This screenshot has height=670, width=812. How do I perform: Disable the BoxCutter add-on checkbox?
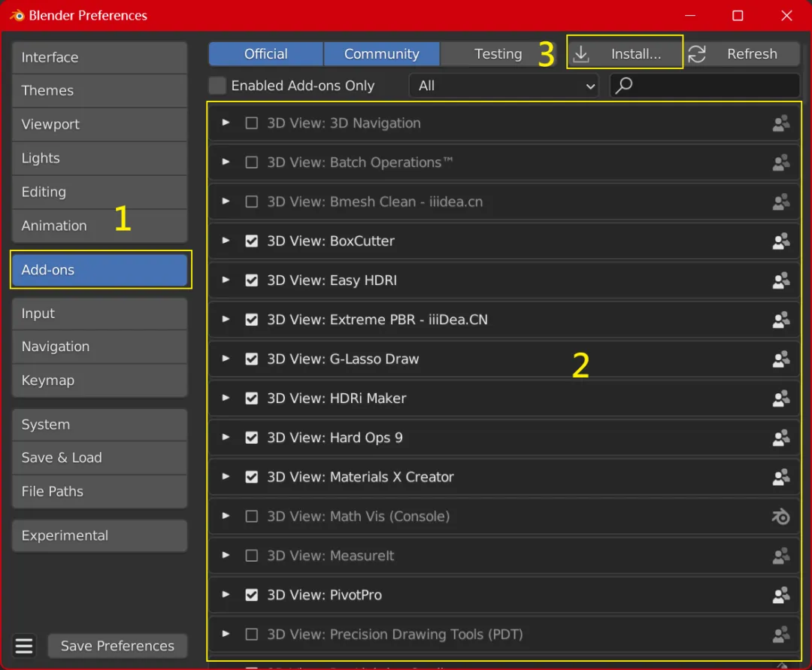pos(252,241)
